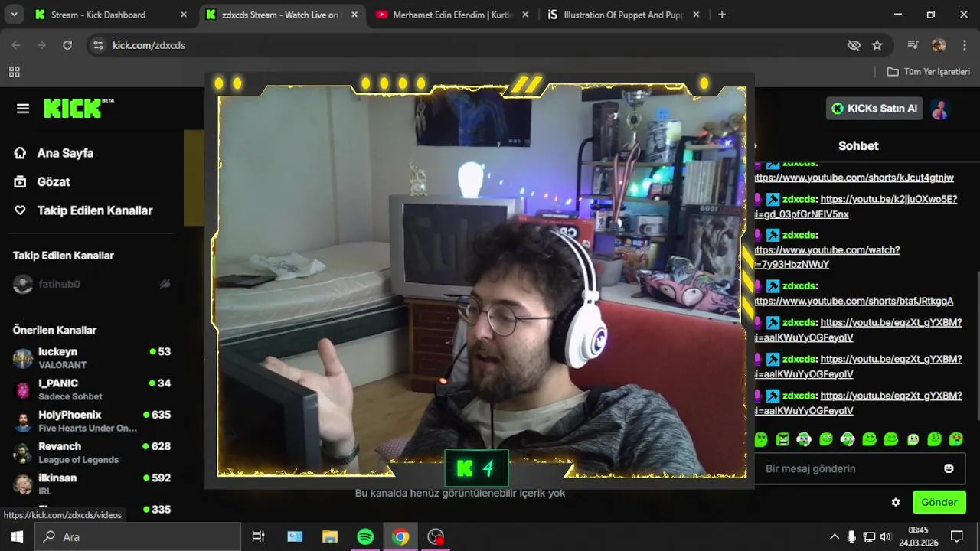The height and width of the screenshot is (551, 980).
Task: Pick the last emote in quick emote row
Action: click(956, 439)
